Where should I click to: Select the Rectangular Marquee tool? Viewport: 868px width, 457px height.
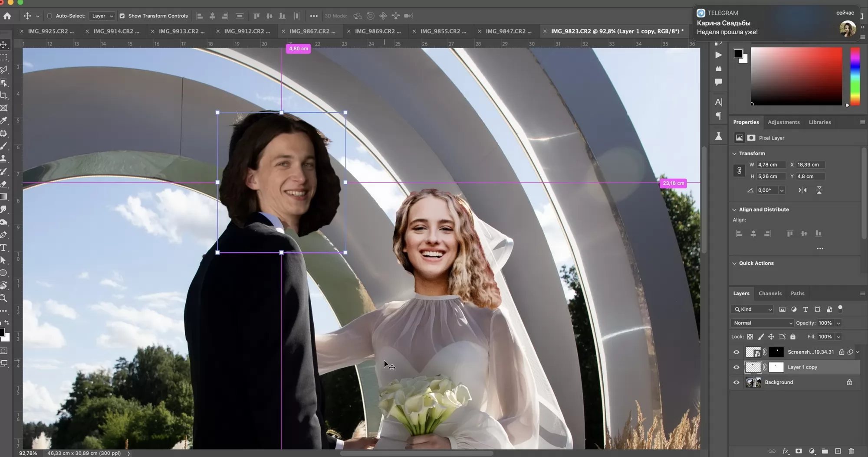4,57
